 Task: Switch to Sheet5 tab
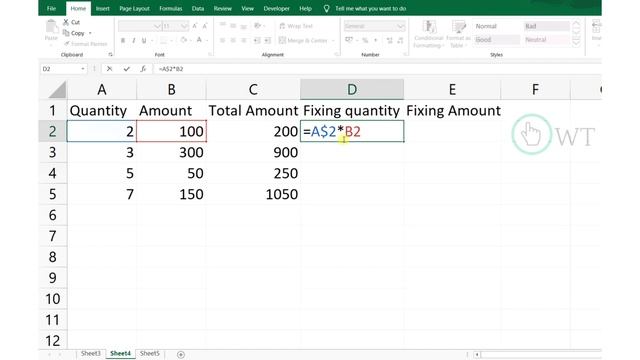click(x=150, y=353)
